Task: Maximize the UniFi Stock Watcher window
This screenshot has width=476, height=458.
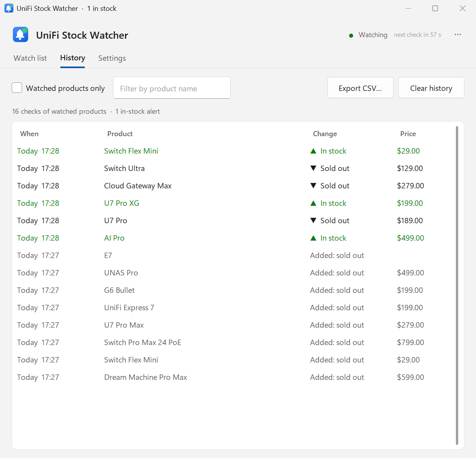Action: [435, 8]
